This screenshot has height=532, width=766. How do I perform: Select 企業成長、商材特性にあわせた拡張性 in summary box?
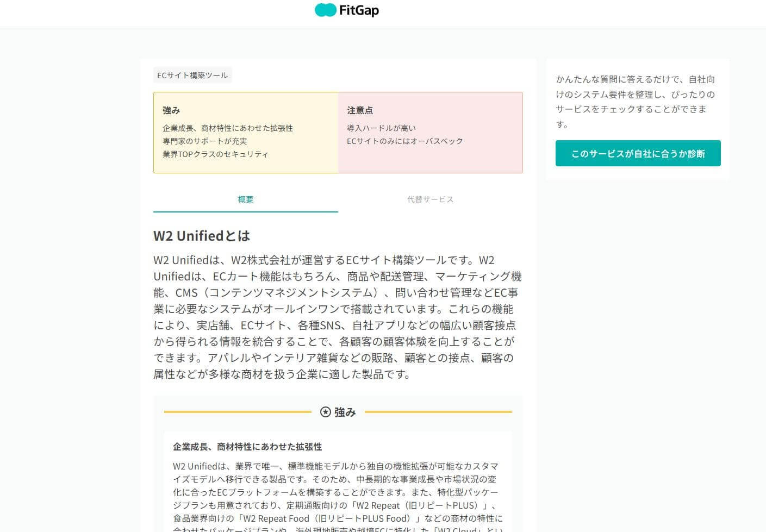click(228, 128)
